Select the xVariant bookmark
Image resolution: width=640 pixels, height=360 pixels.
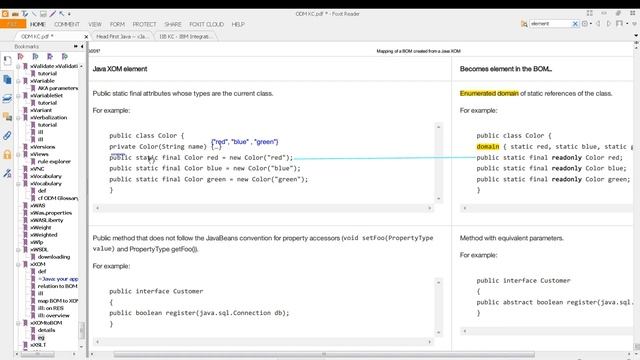41,110
